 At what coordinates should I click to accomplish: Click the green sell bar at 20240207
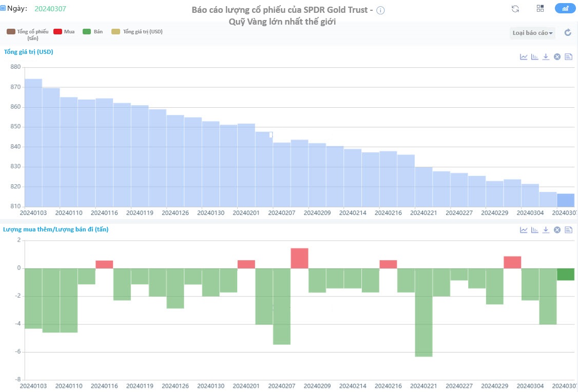pos(282,306)
